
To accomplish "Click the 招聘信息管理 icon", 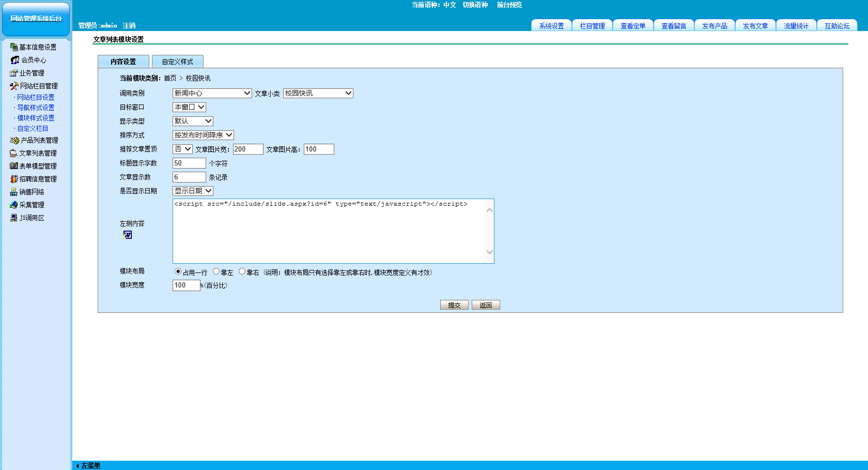I will pos(14,179).
